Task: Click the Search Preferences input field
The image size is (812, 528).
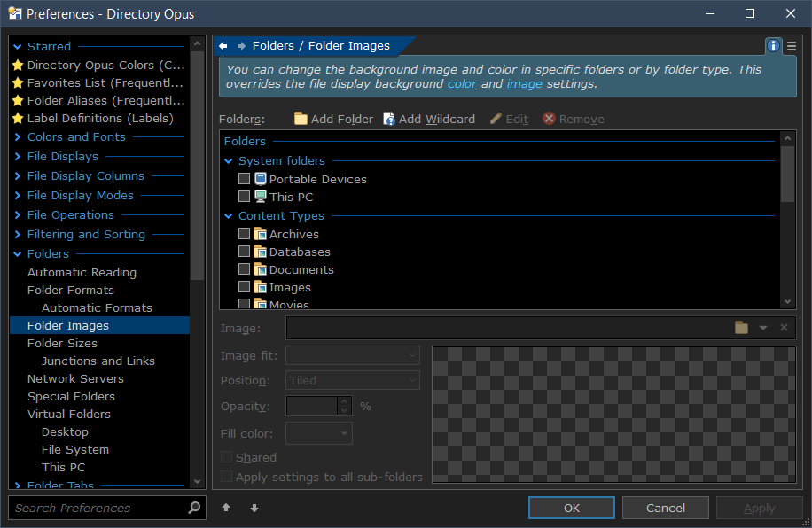Action: 98,508
